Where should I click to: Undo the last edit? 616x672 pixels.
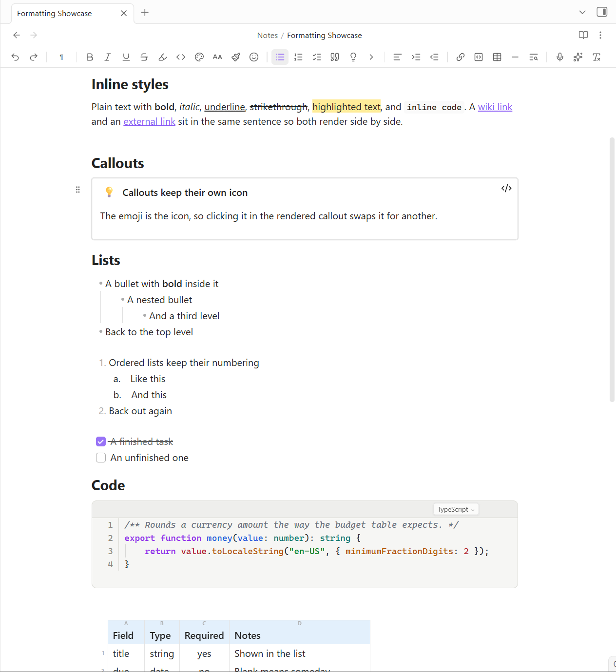pyautogui.click(x=15, y=57)
